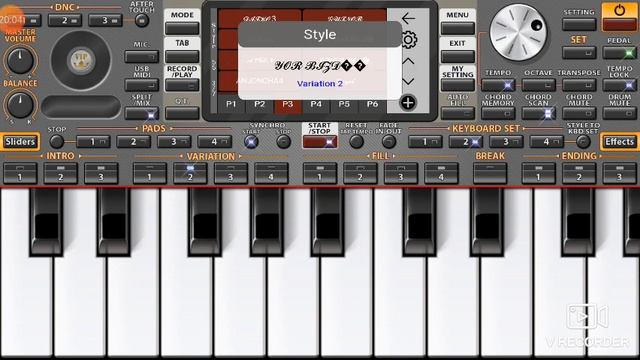The height and width of the screenshot is (360, 640).
Task: Click the up chevron in display panel
Action: click(408, 62)
